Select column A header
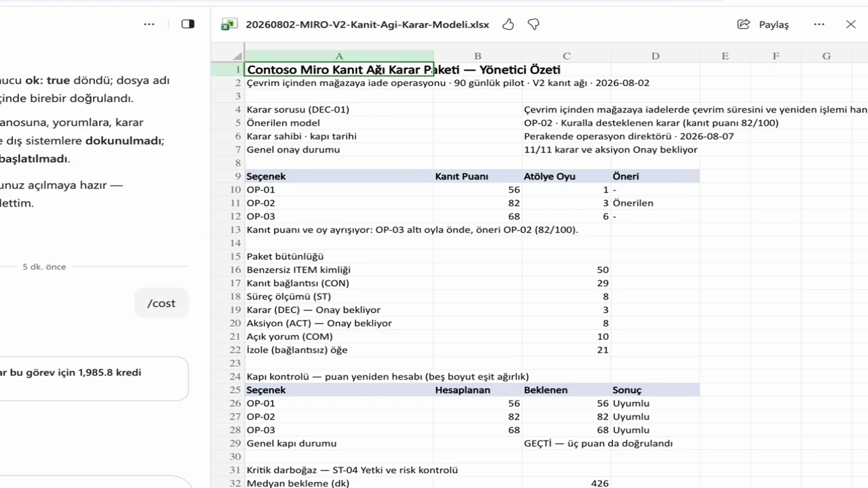This screenshot has height=488, width=868. 339,56
